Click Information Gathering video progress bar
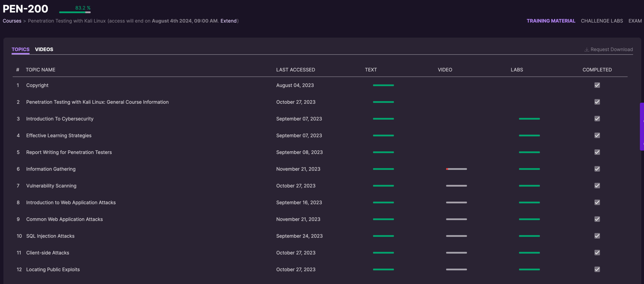The image size is (644, 284). [456, 169]
